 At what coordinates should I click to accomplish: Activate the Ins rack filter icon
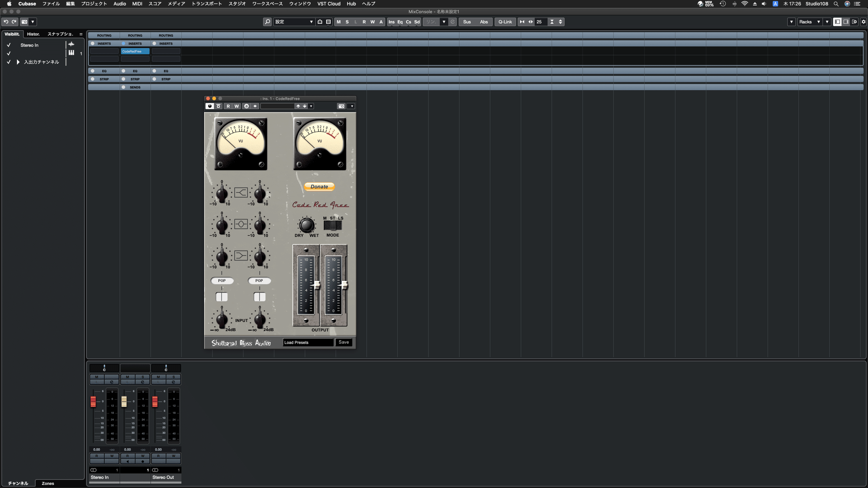[392, 22]
